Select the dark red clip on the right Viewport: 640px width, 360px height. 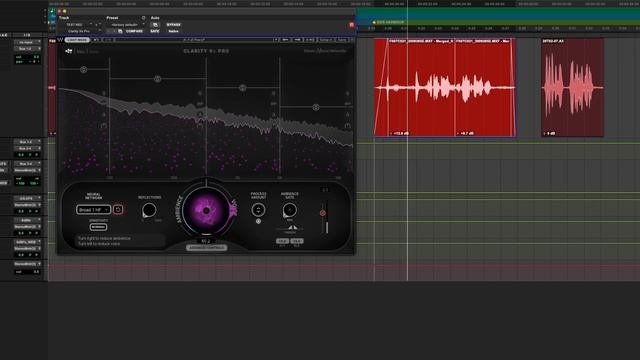tap(573, 87)
